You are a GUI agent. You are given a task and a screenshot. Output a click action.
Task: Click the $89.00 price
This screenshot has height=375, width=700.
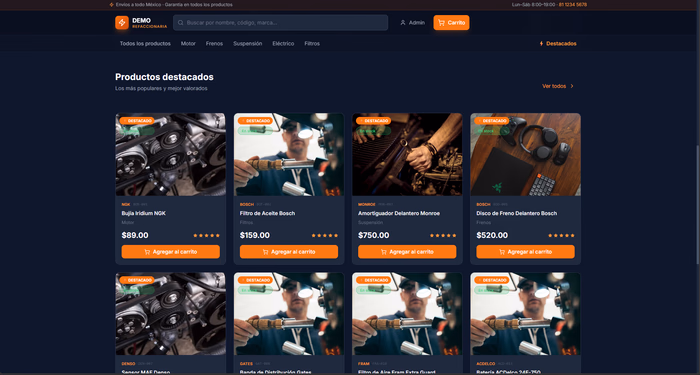pos(135,235)
